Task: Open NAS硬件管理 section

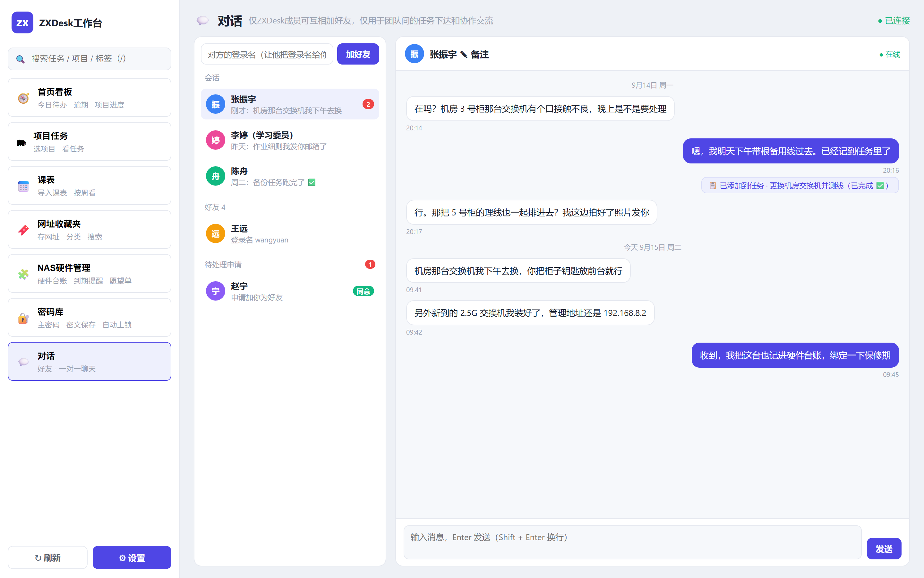Action: pos(89,273)
